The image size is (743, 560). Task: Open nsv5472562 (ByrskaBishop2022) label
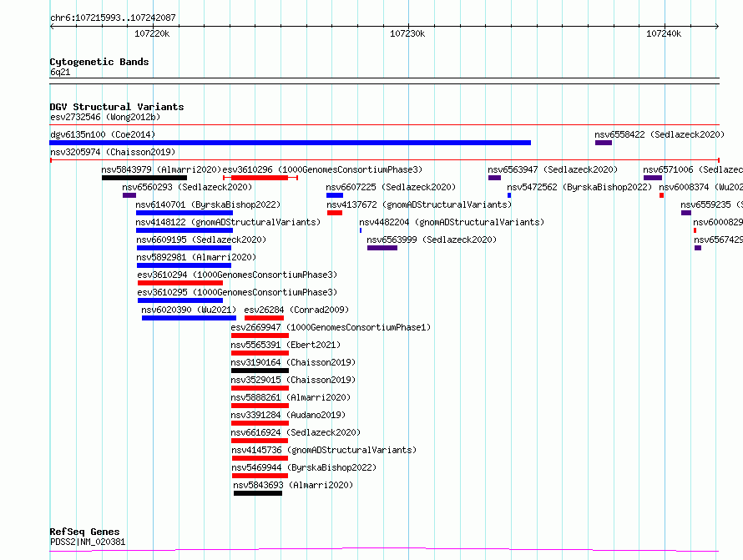(x=579, y=187)
